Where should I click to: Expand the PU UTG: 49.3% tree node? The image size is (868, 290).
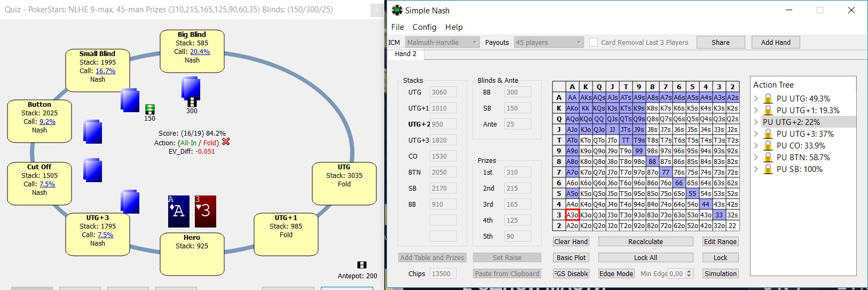[x=756, y=98]
